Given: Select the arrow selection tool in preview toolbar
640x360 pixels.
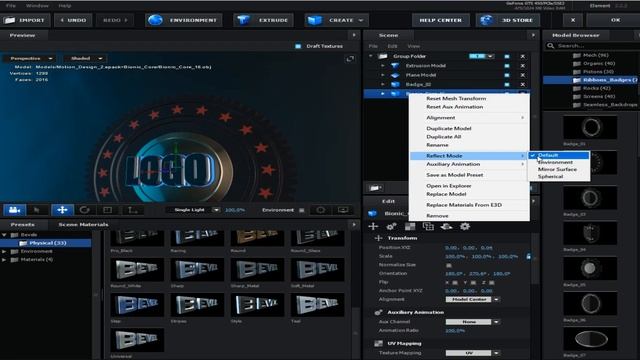Looking at the screenshot, I should tap(37, 210).
